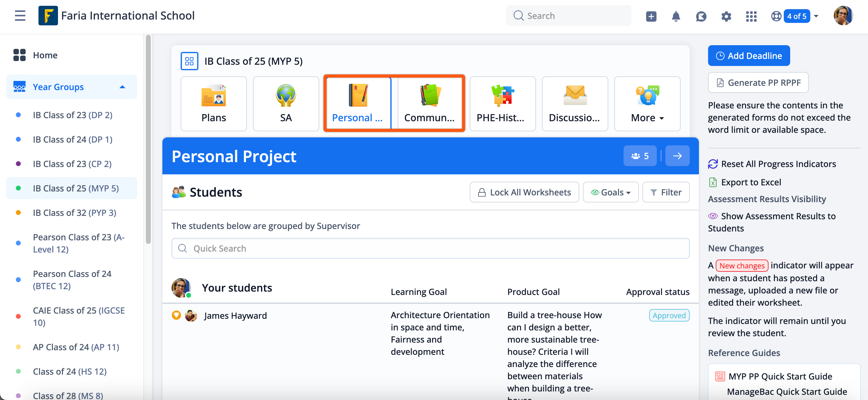Viewport: 868px width, 400px height.
Task: Open the messages chat icon
Action: coord(701,16)
